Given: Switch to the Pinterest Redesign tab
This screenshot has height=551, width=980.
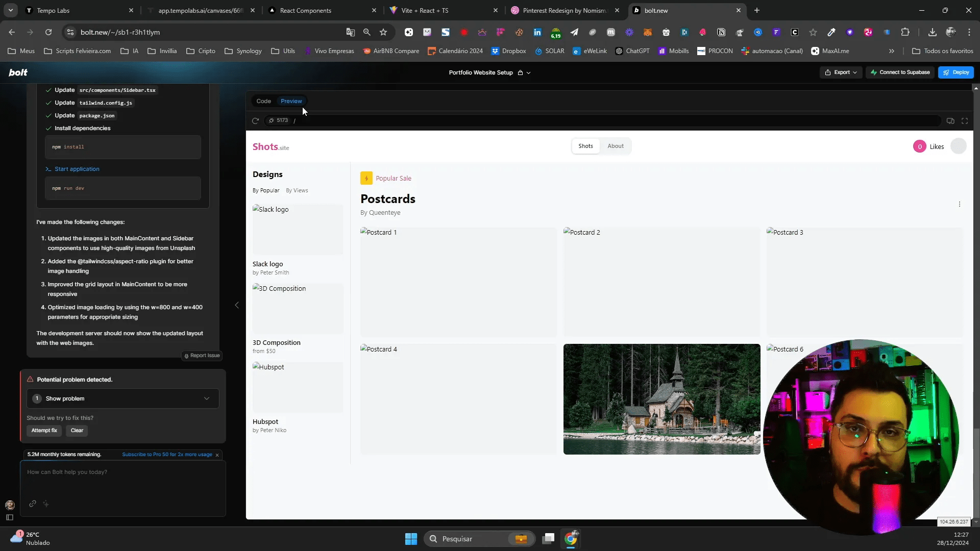Looking at the screenshot, I should click(x=565, y=10).
